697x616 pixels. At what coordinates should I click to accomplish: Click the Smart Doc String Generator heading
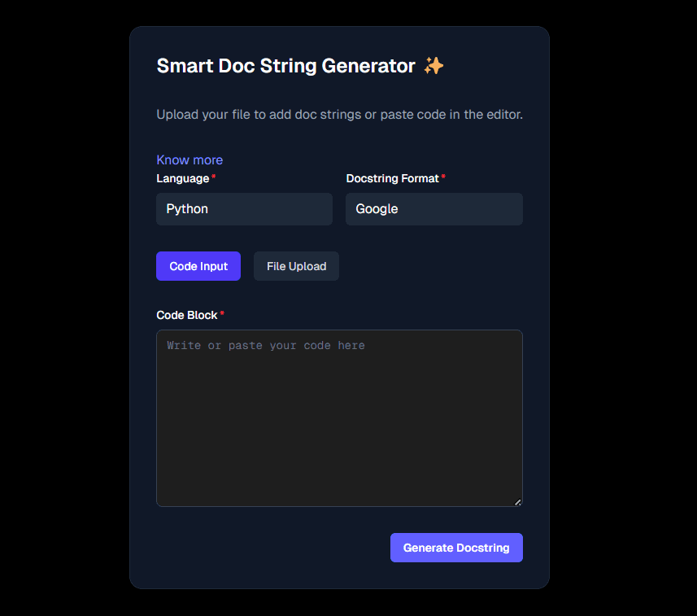(284, 66)
